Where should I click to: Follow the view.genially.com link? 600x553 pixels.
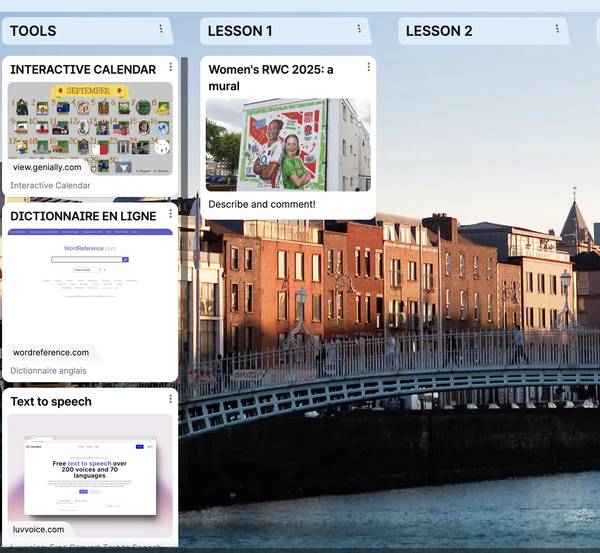(x=47, y=167)
